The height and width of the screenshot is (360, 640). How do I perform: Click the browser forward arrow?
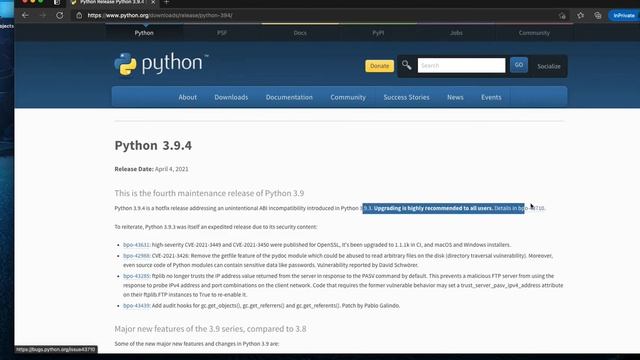[43, 15]
